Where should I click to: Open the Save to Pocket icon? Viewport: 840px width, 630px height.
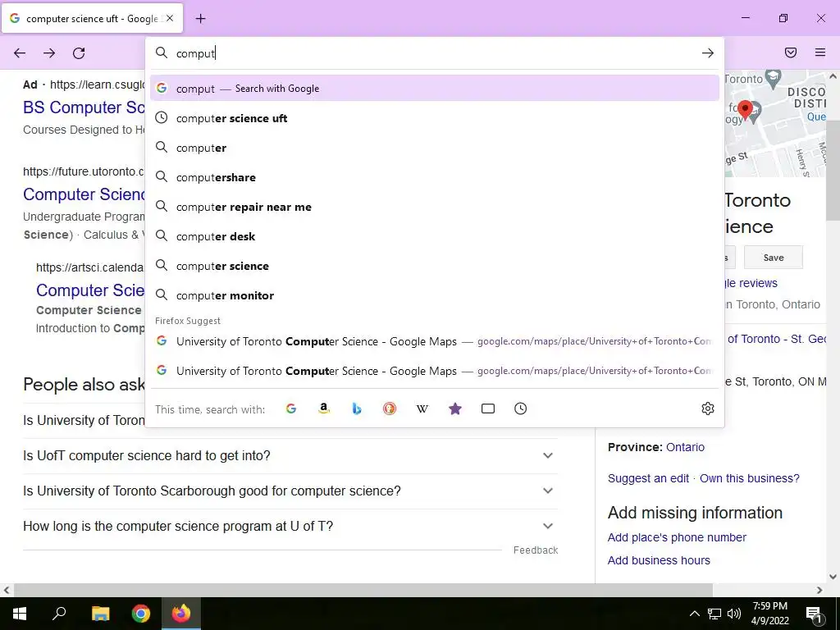pyautogui.click(x=791, y=52)
